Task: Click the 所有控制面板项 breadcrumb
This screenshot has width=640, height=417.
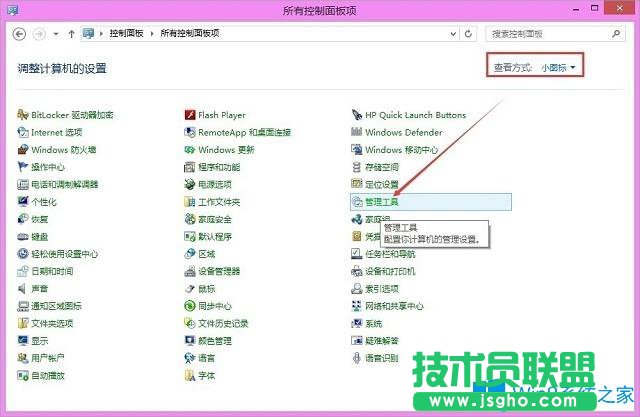Action: click(x=190, y=33)
